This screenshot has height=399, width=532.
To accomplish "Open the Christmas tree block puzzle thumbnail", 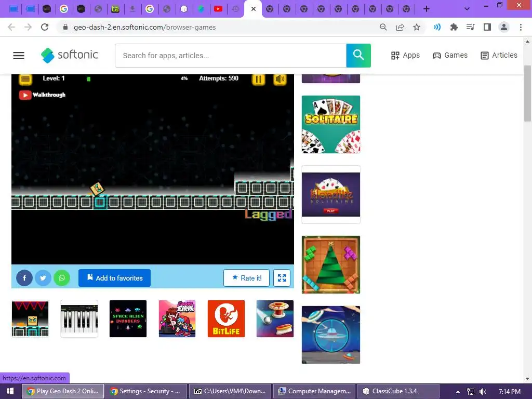I will pyautogui.click(x=331, y=264).
